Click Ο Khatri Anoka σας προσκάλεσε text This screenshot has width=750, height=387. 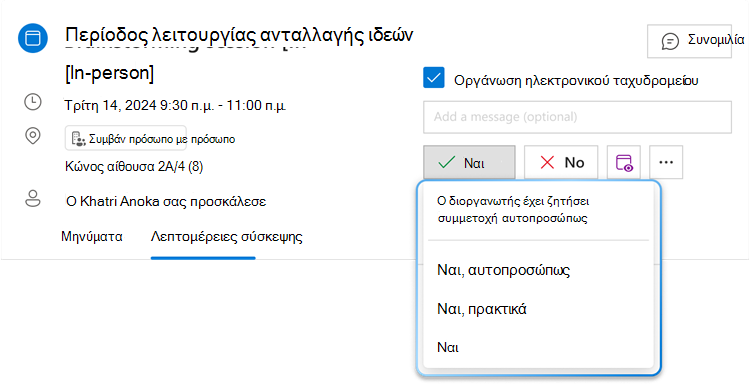(166, 201)
